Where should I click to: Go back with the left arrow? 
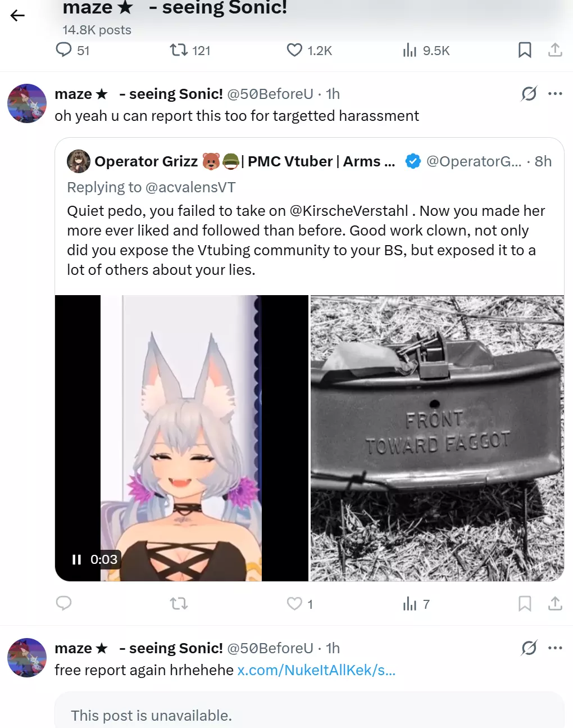(x=18, y=16)
